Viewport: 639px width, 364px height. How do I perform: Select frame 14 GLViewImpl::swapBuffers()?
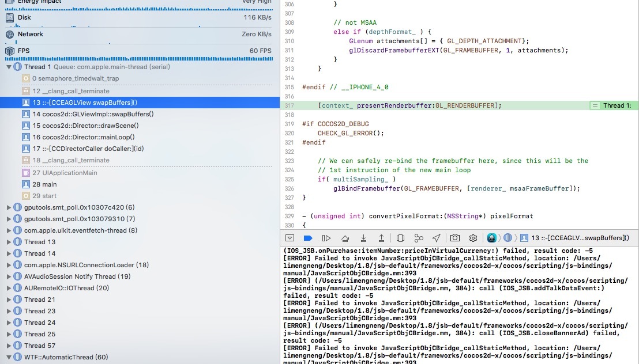(140, 115)
